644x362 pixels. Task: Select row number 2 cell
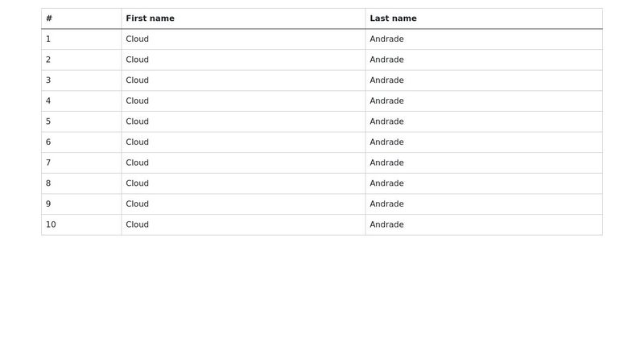pyautogui.click(x=81, y=60)
